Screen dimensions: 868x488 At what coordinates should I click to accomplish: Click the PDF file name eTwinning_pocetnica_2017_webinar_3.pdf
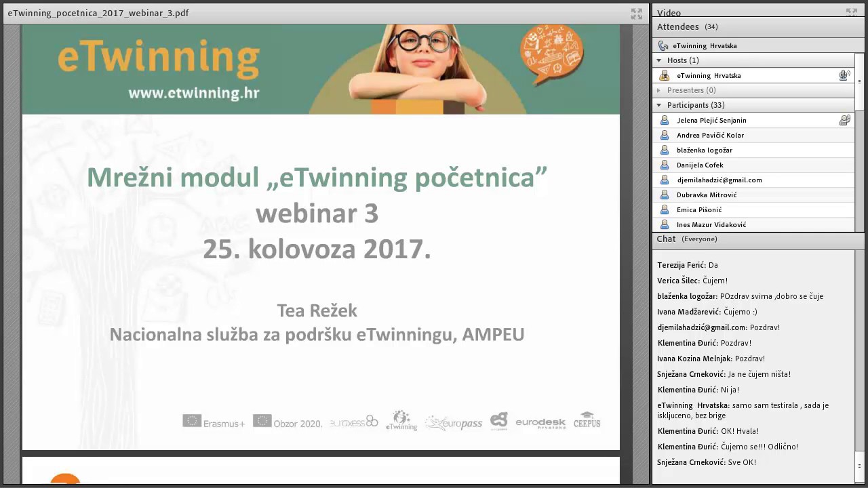tap(98, 13)
